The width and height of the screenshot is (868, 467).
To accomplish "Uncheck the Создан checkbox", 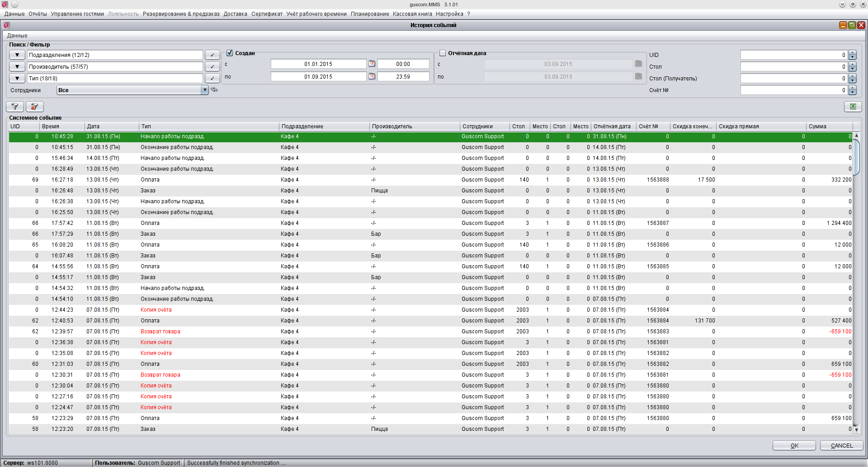I will [x=230, y=53].
